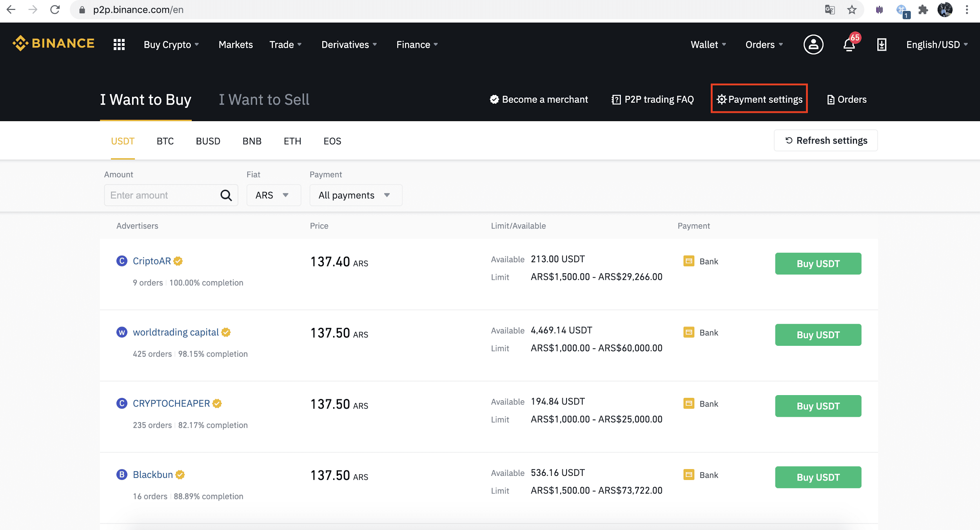Open the Chrome profile avatar
The image size is (980, 530).
tap(945, 9)
